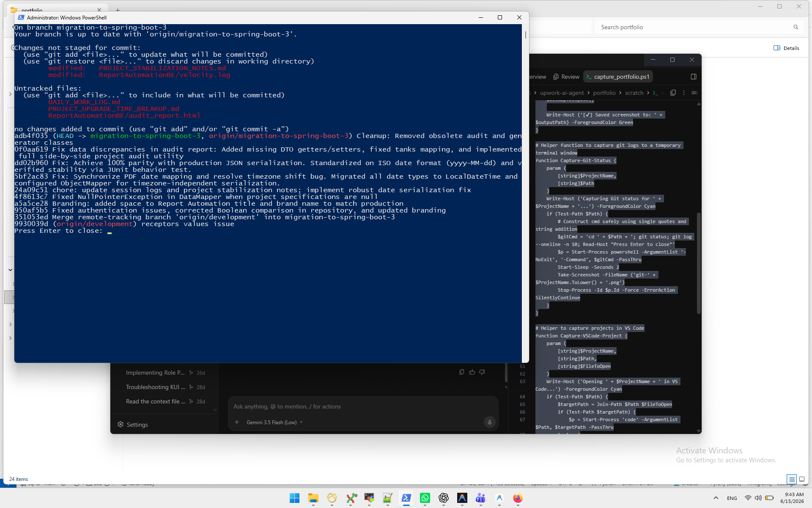Open new tab plus in File Explorer
Viewport: 812px width, 508px height.
118,9
